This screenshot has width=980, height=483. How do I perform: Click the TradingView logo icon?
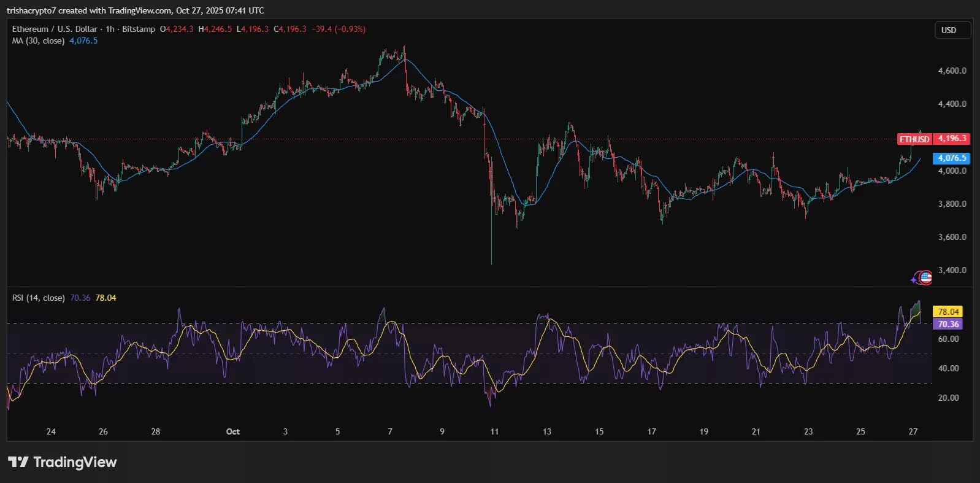pos(18,462)
